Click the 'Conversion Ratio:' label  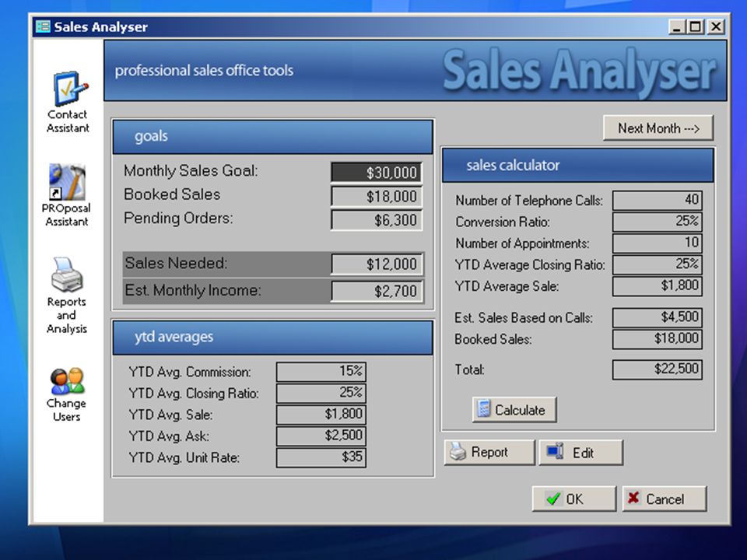pyautogui.click(x=503, y=222)
